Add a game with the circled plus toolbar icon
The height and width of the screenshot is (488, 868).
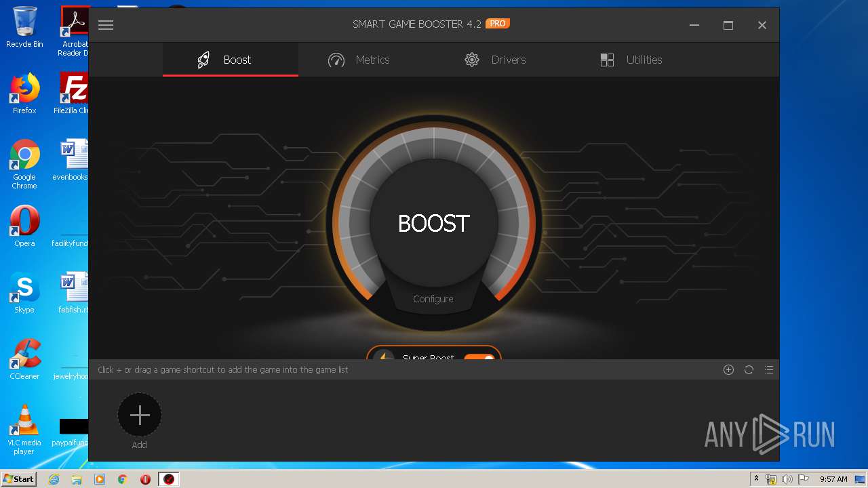coord(728,370)
